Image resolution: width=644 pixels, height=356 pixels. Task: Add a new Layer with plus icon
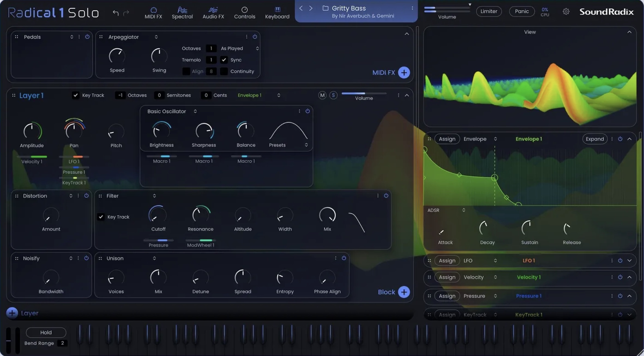coord(12,313)
